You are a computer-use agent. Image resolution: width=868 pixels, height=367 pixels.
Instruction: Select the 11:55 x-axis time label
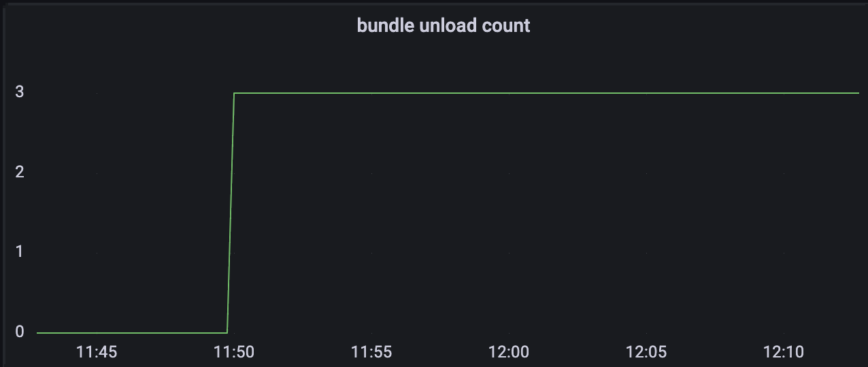(371, 352)
